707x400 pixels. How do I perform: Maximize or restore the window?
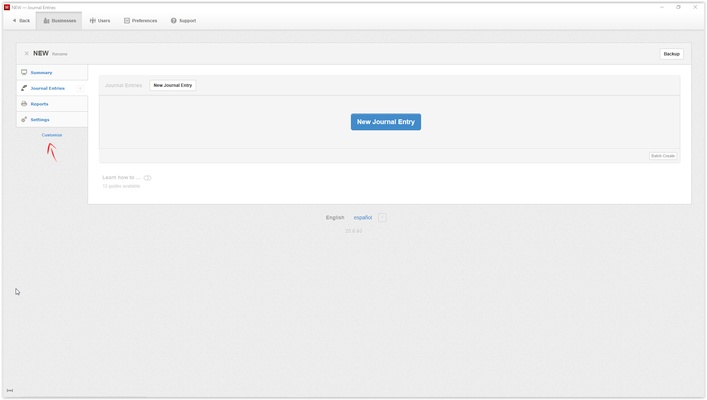click(678, 7)
